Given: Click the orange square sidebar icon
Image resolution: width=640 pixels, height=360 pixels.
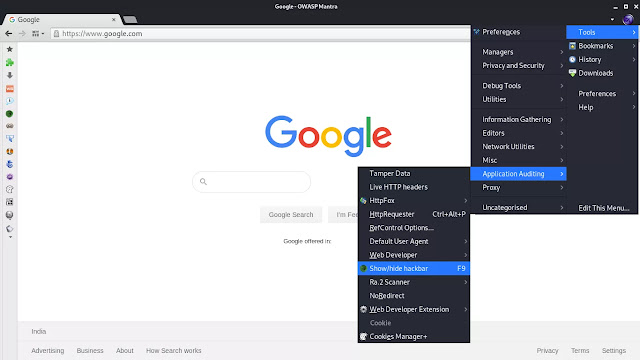Looking at the screenshot, I should tap(10, 89).
